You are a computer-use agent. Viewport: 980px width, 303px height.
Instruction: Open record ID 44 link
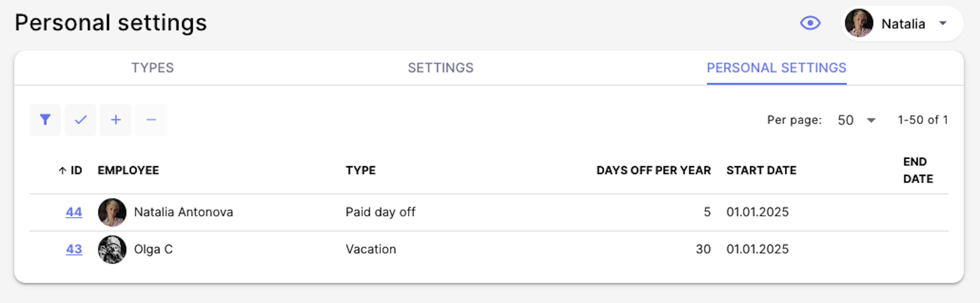coord(74,212)
